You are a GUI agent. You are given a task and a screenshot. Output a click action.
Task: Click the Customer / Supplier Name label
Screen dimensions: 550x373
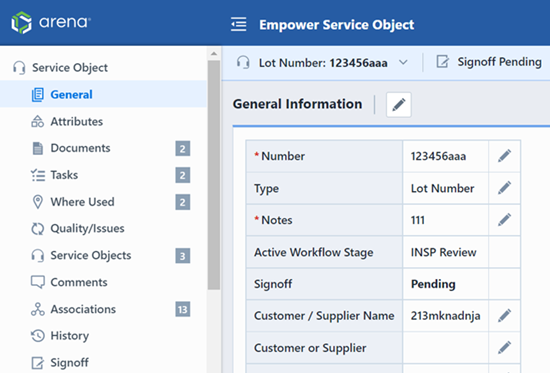pyautogui.click(x=324, y=316)
